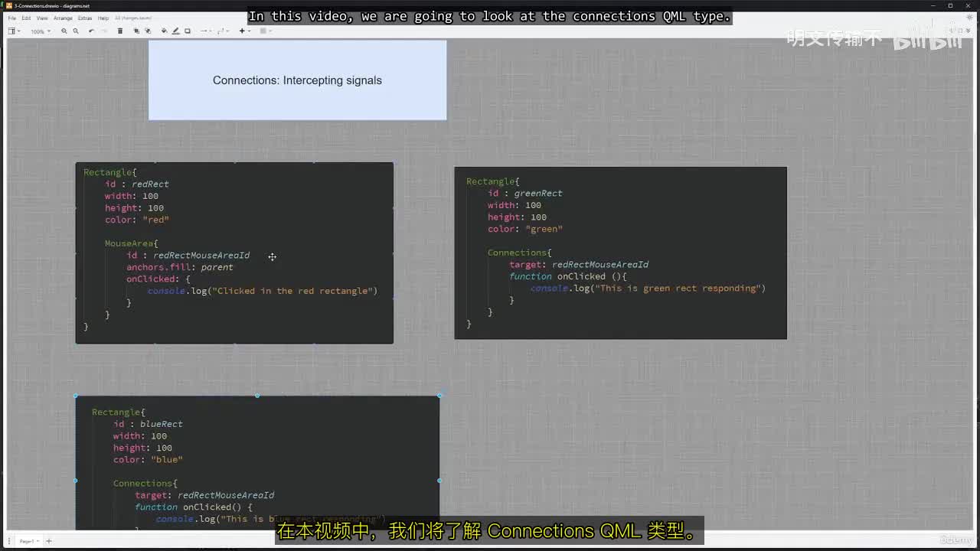Undo the last change
Image resolution: width=980 pixels, height=551 pixels.
(x=91, y=31)
